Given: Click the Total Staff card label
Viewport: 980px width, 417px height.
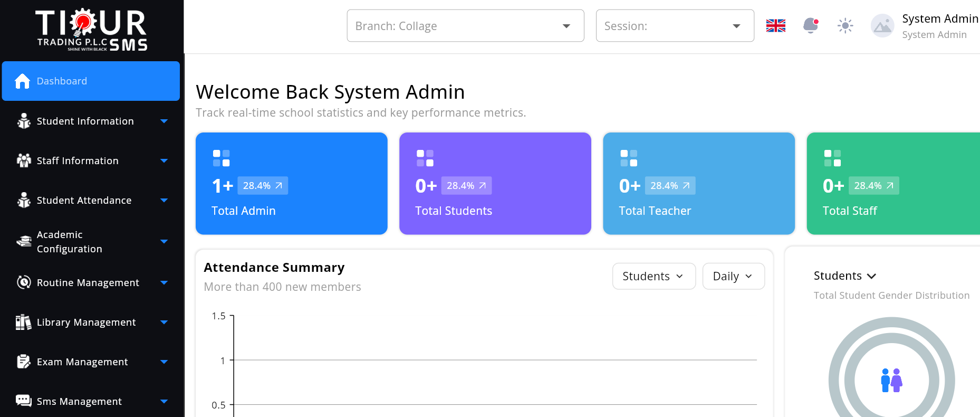Looking at the screenshot, I should tap(850, 211).
